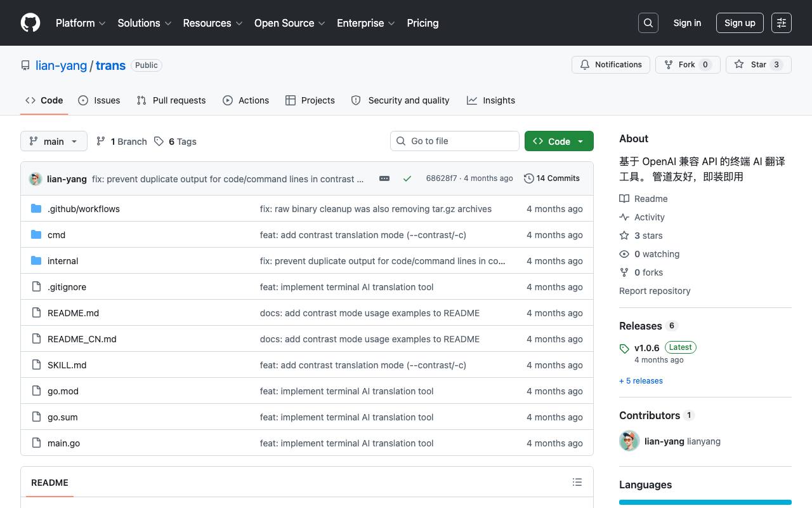This screenshot has height=508, width=812.
Task: Click the fork icon on Fork button
Action: pyautogui.click(x=669, y=65)
